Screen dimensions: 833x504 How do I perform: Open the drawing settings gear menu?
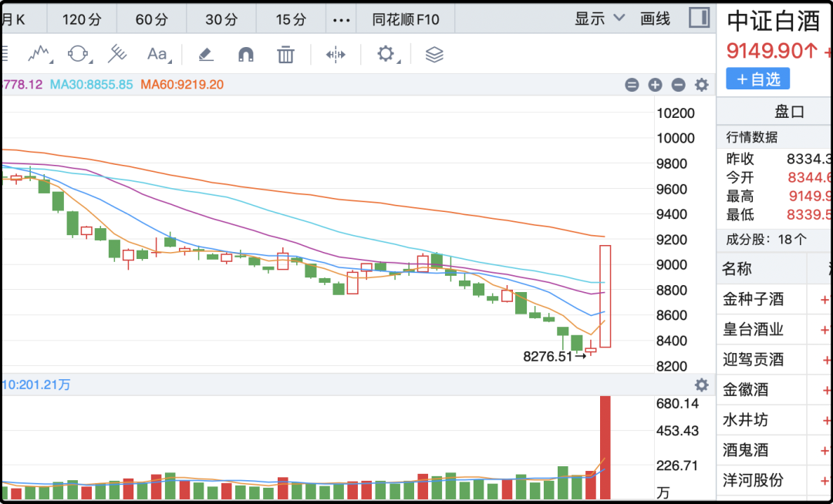(386, 54)
